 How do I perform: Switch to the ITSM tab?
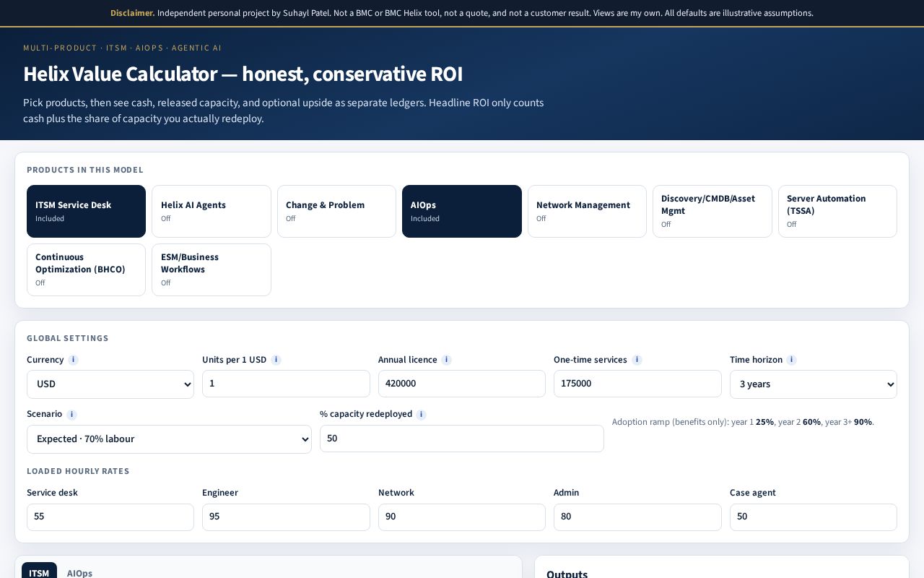[39, 573]
